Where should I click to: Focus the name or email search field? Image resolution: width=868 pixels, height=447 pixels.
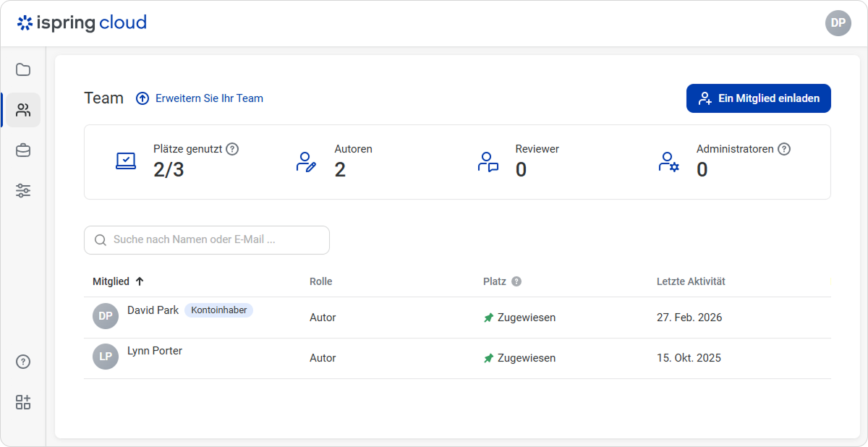pyautogui.click(x=207, y=240)
